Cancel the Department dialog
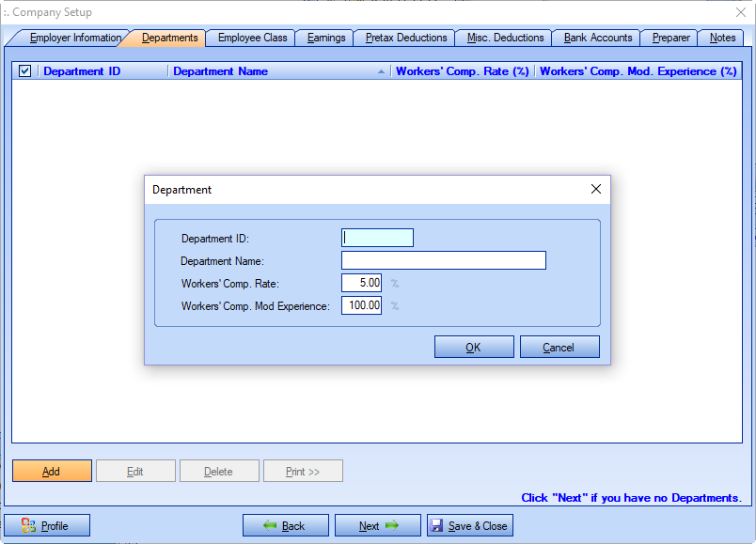Viewport: 756px width, 544px height. tap(559, 348)
